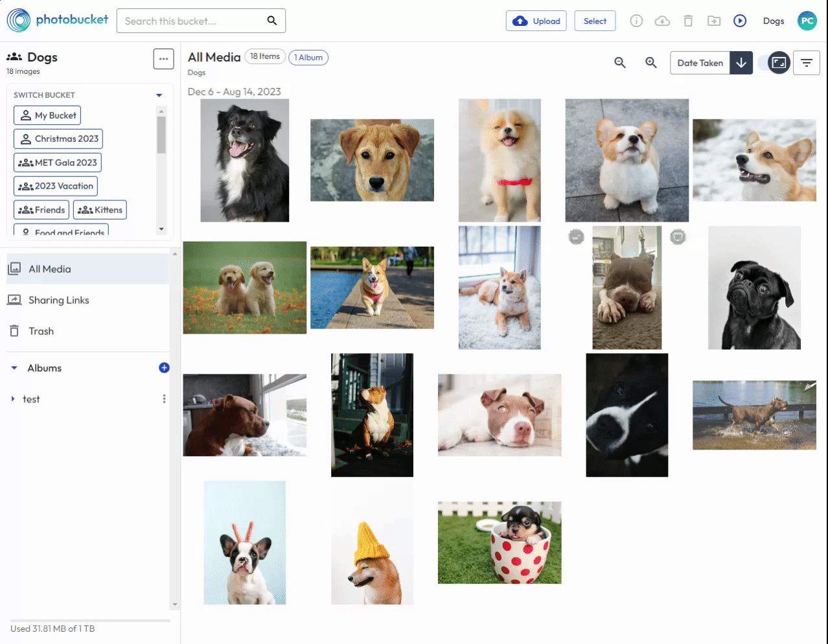Reverse sort direction with the arrow button
The height and width of the screenshot is (644, 828).
click(741, 63)
